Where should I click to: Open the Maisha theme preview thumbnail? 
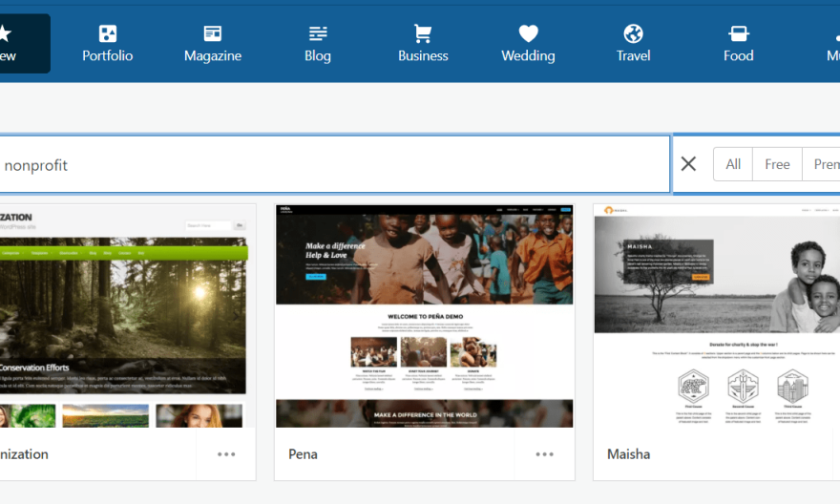pos(716,315)
